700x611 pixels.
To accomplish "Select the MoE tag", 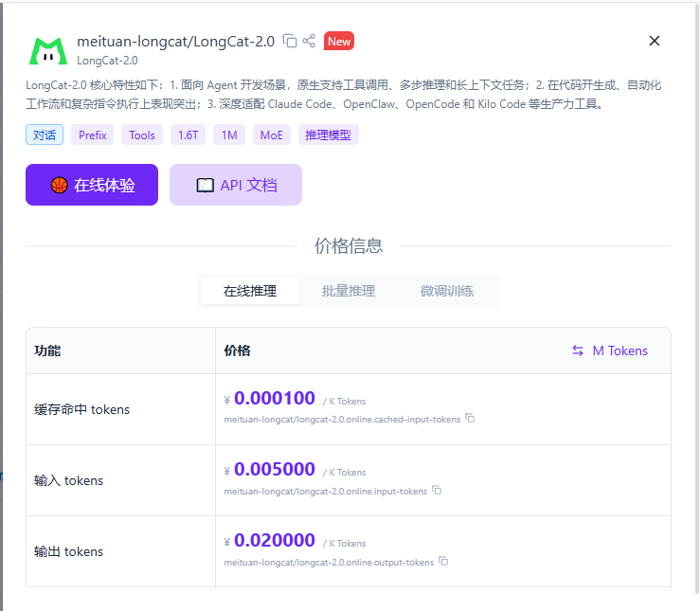I will 272,135.
